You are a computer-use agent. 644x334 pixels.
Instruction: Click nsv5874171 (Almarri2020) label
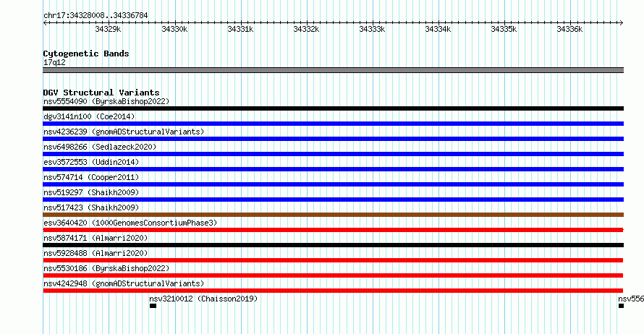tap(96, 238)
